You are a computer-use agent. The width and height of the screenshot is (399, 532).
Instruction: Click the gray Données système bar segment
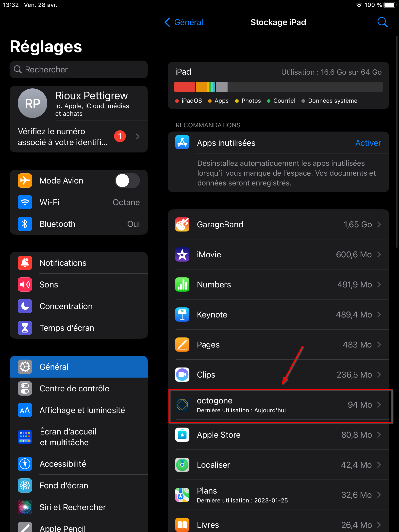222,87
